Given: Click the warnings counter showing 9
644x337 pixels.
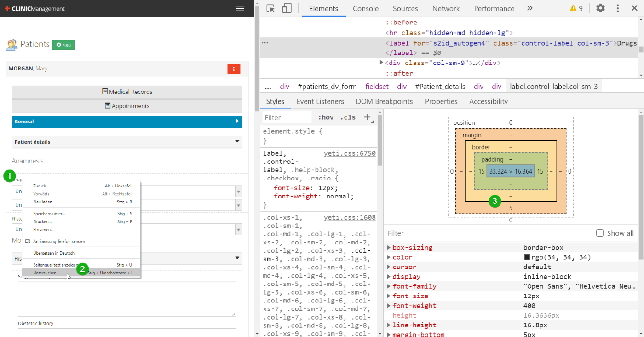Looking at the screenshot, I should click(576, 8).
